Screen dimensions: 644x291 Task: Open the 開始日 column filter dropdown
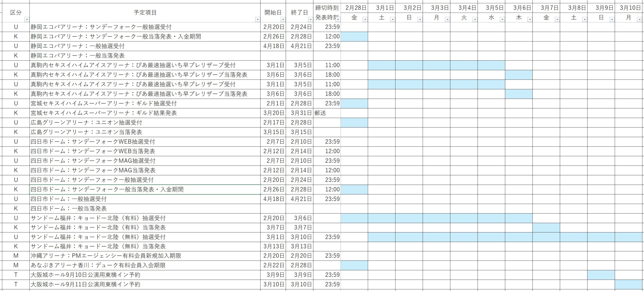click(283, 19)
